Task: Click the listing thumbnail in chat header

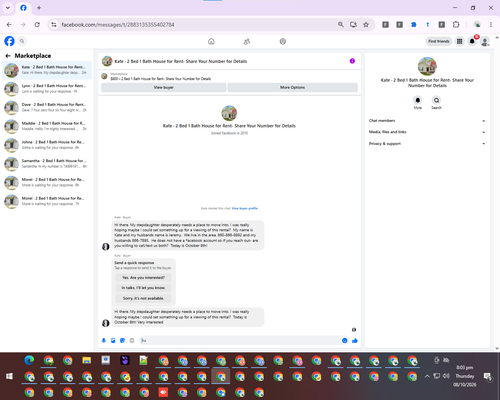Action: click(x=107, y=61)
